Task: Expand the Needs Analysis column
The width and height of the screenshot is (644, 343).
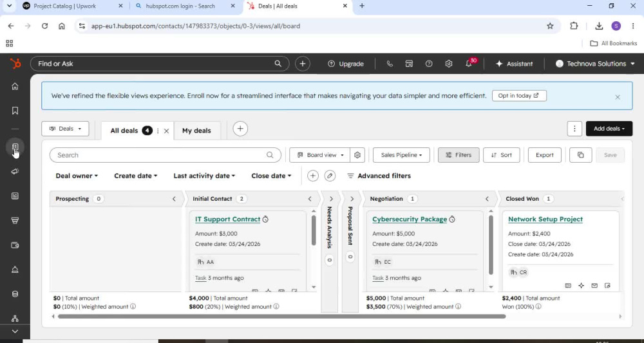Action: tap(331, 199)
